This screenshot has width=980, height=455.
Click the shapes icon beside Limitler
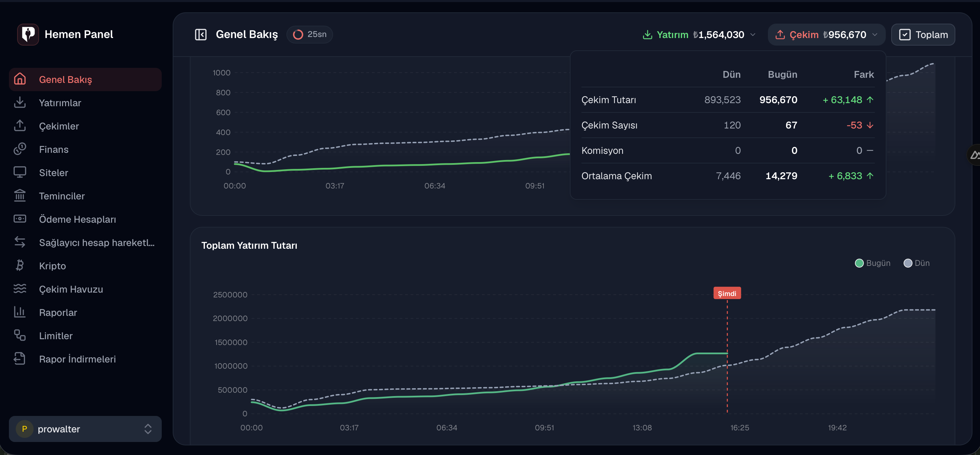click(x=20, y=335)
